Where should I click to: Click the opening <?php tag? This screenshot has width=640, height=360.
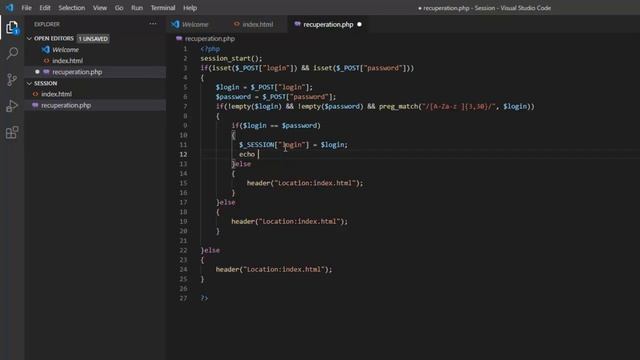click(x=210, y=49)
